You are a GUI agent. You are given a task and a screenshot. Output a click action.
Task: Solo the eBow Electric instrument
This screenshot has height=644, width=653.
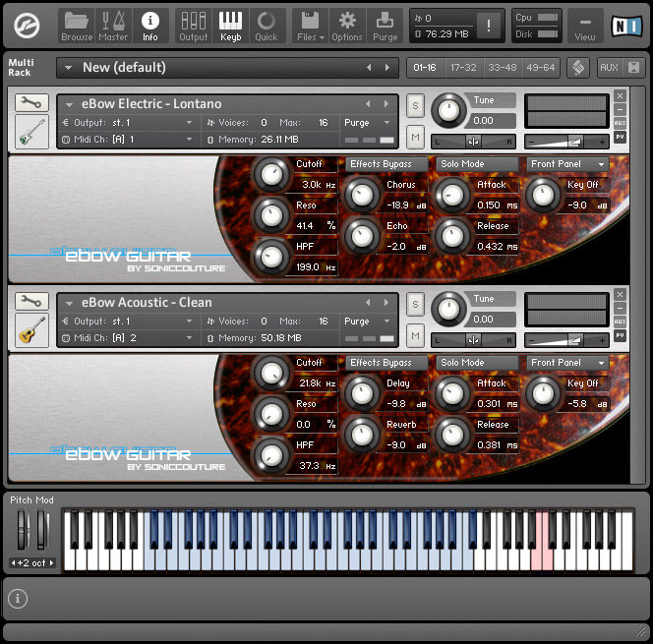(x=415, y=106)
